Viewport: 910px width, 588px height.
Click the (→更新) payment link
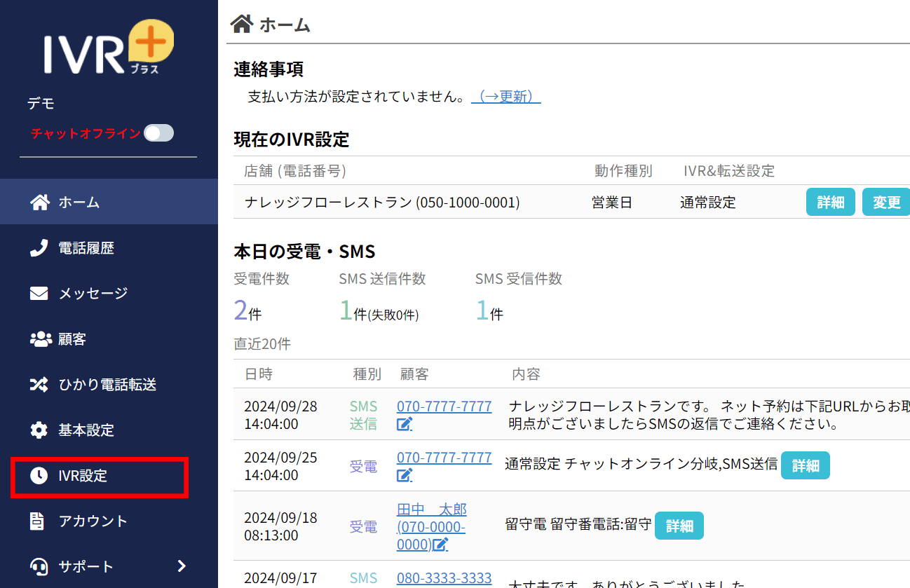coord(506,97)
